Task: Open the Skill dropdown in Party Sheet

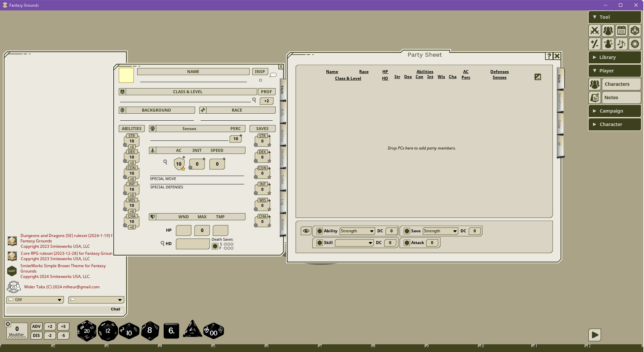Action: pos(354,243)
